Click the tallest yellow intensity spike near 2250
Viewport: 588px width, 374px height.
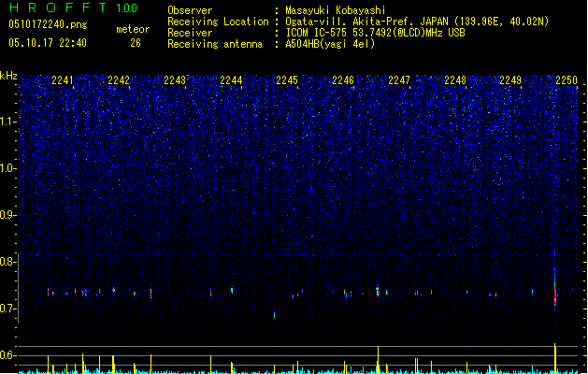pyautogui.click(x=555, y=358)
